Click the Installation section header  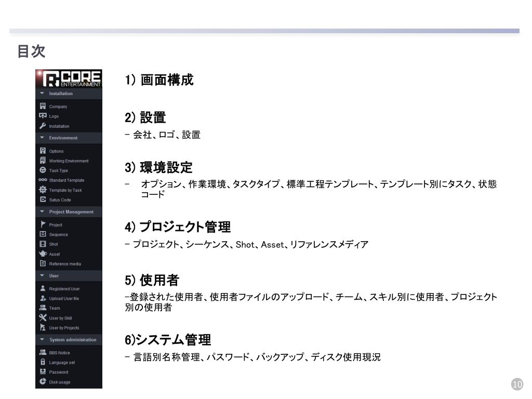[x=69, y=94]
